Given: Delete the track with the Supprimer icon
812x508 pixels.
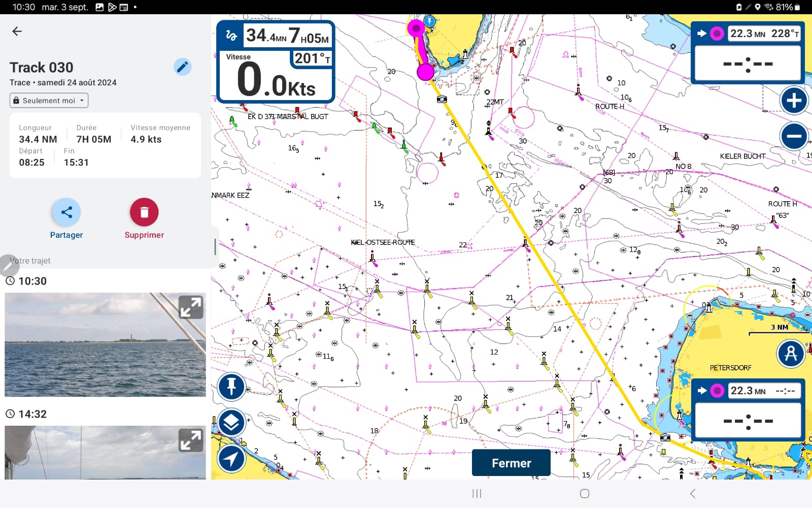Looking at the screenshot, I should coord(144,212).
